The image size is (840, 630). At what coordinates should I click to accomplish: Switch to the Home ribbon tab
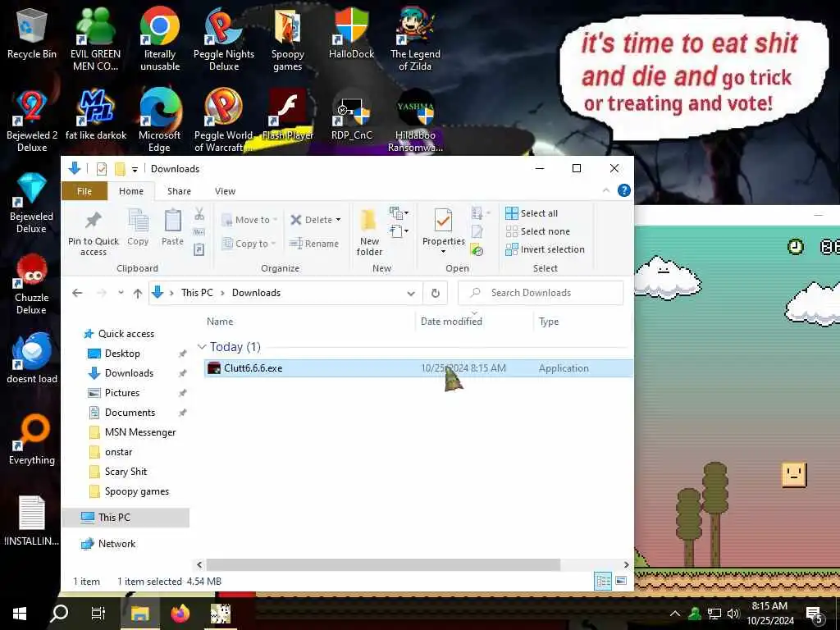(x=131, y=191)
